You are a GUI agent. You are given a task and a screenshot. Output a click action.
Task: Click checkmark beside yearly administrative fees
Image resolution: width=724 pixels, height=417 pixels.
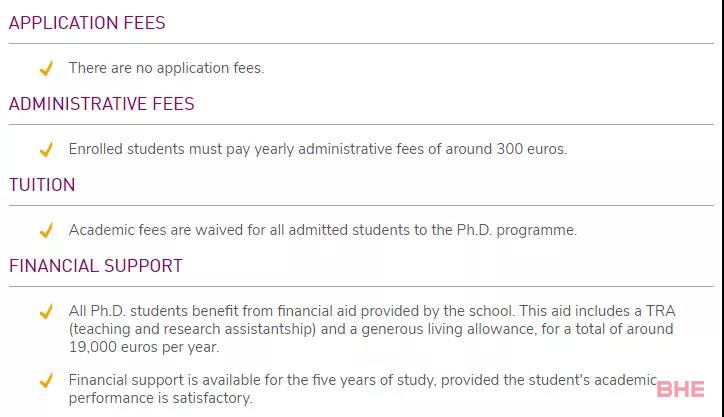46,150
